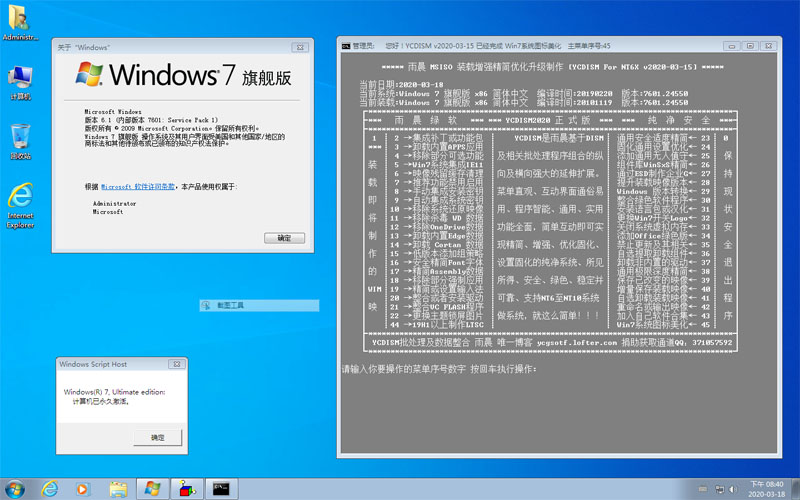Click the console input prompt line 请输入你要操作的菜单序号数字
The width and height of the screenshot is (800, 500).
point(439,369)
